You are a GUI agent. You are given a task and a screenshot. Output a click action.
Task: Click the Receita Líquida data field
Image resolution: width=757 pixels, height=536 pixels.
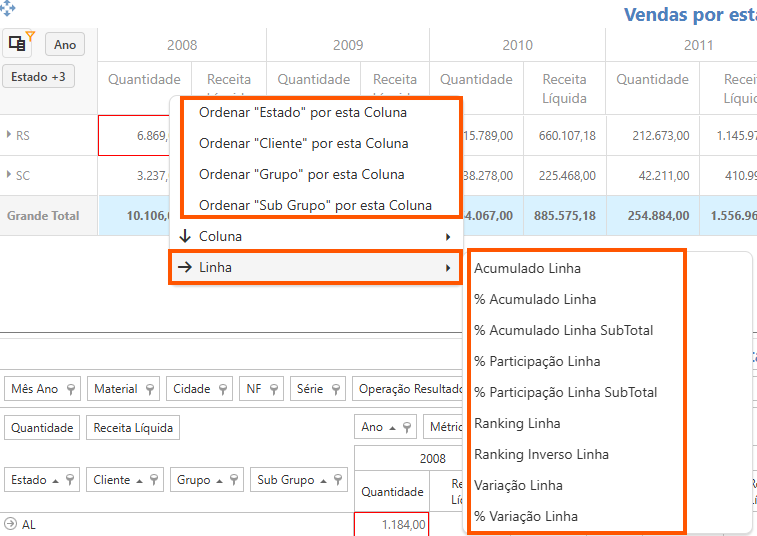click(133, 427)
